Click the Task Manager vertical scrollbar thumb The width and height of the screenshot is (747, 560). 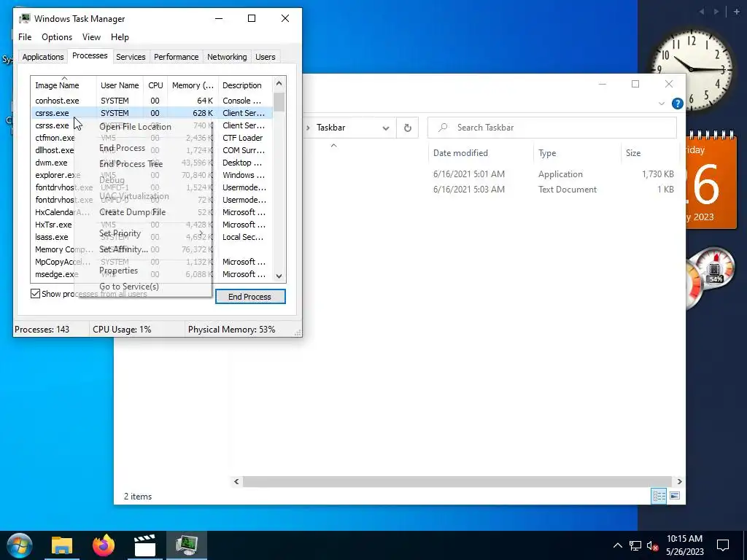[279, 102]
